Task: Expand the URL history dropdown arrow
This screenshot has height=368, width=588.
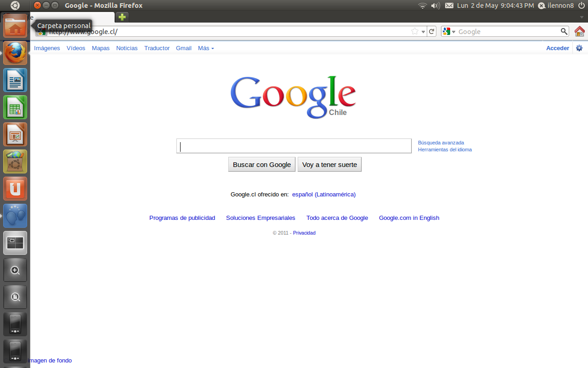Action: coord(423,32)
